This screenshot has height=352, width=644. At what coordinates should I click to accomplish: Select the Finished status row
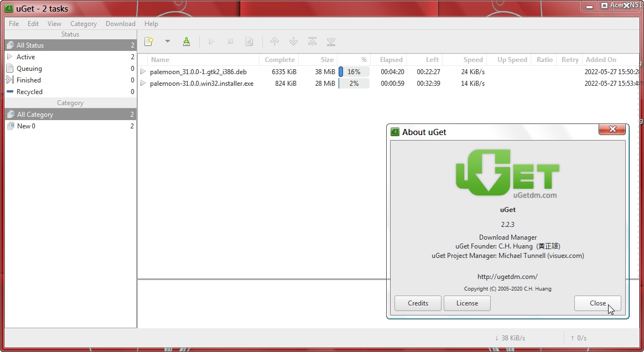(70, 80)
